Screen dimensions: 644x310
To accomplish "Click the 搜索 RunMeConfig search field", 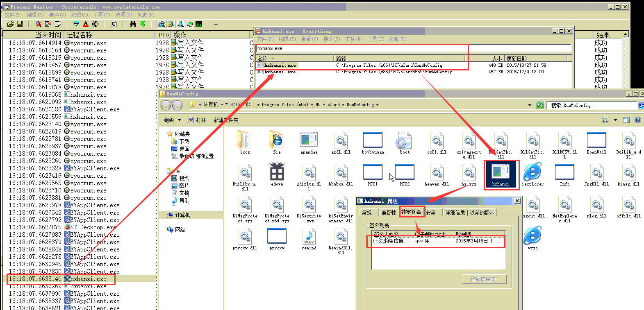I will (592, 105).
